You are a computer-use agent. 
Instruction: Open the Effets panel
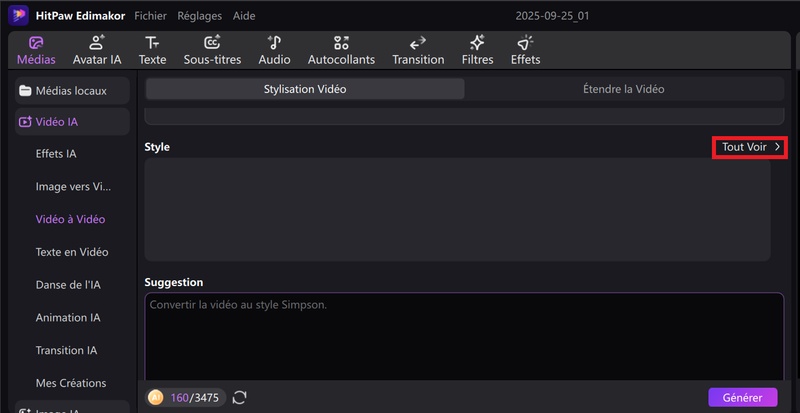pyautogui.click(x=525, y=50)
